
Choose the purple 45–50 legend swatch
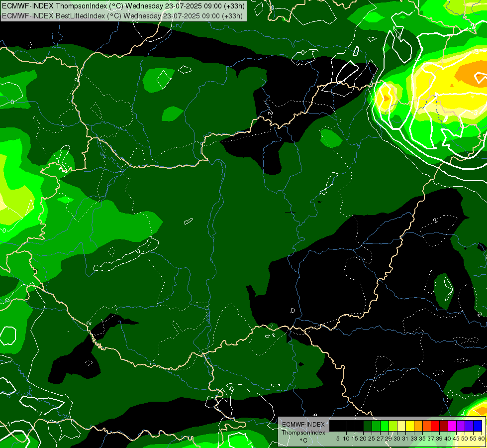coord(461,426)
